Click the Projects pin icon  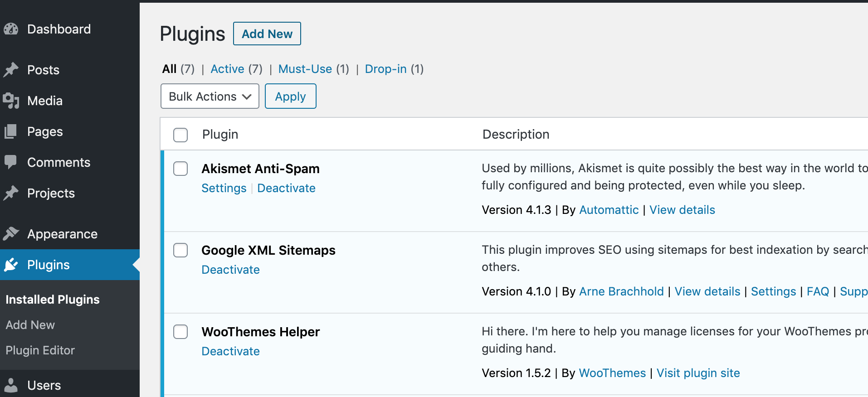(x=11, y=193)
